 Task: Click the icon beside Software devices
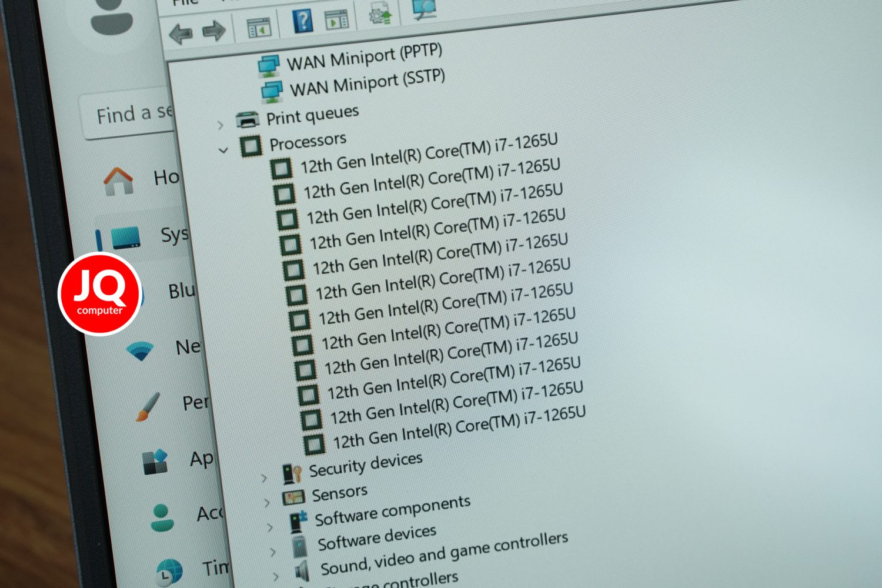(x=299, y=546)
